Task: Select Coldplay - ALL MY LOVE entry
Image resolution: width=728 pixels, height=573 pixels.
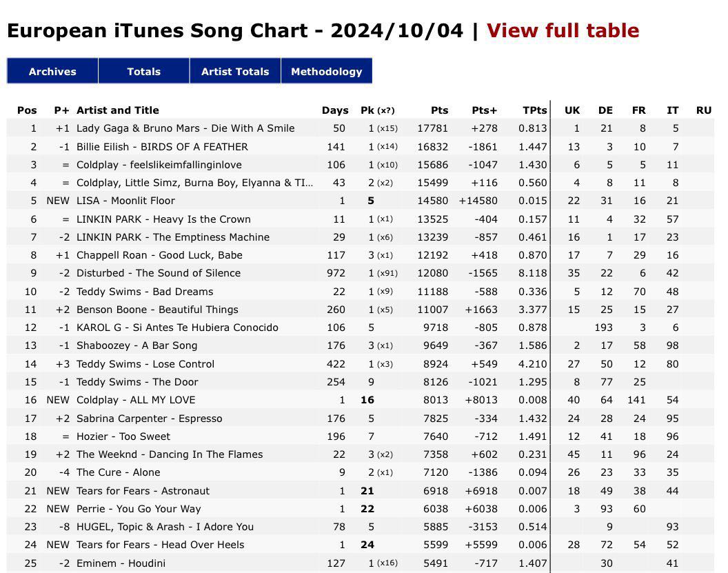Action: 136,400
